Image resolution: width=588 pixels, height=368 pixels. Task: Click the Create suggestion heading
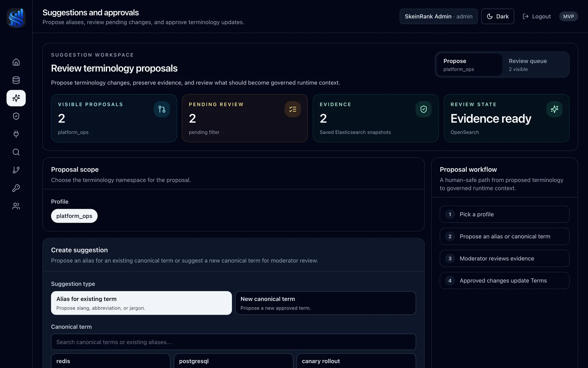[x=79, y=250]
